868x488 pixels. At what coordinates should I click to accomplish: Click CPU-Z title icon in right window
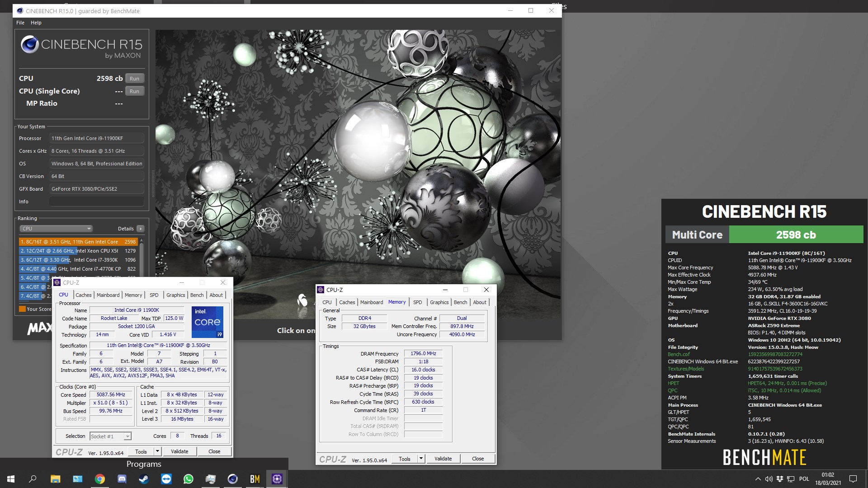point(321,290)
